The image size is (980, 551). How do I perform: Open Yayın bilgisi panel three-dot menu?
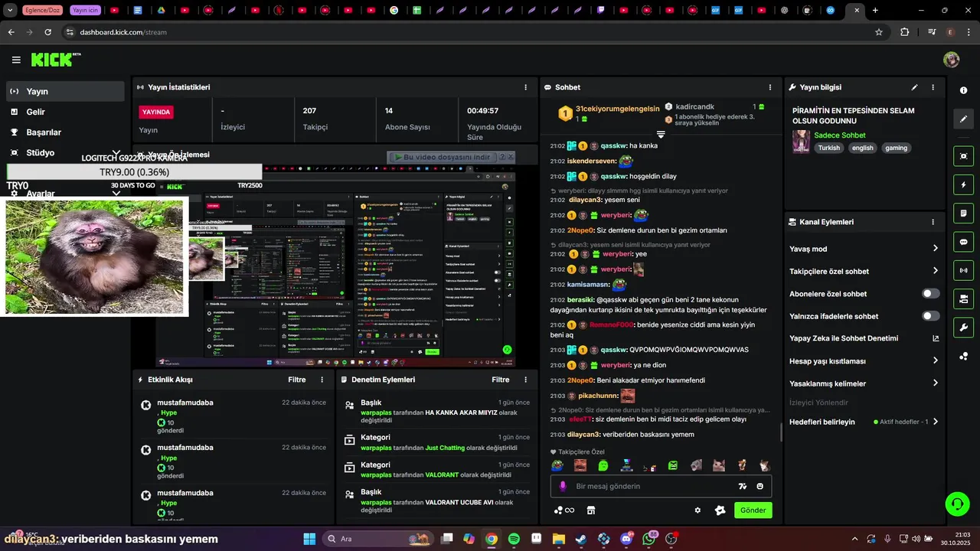coord(933,87)
